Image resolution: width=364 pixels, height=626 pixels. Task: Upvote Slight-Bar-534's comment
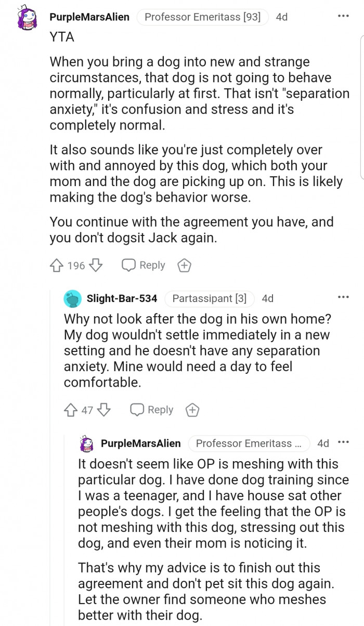(70, 410)
